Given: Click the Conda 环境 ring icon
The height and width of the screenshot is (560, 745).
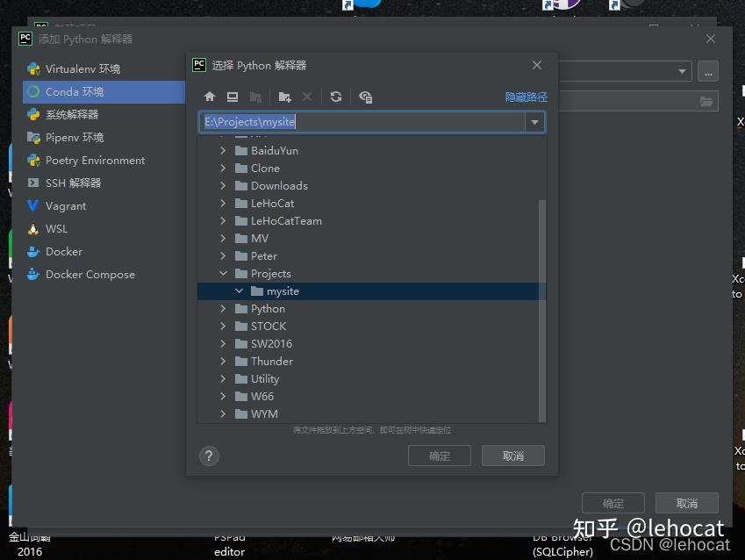Looking at the screenshot, I should pyautogui.click(x=33, y=91).
